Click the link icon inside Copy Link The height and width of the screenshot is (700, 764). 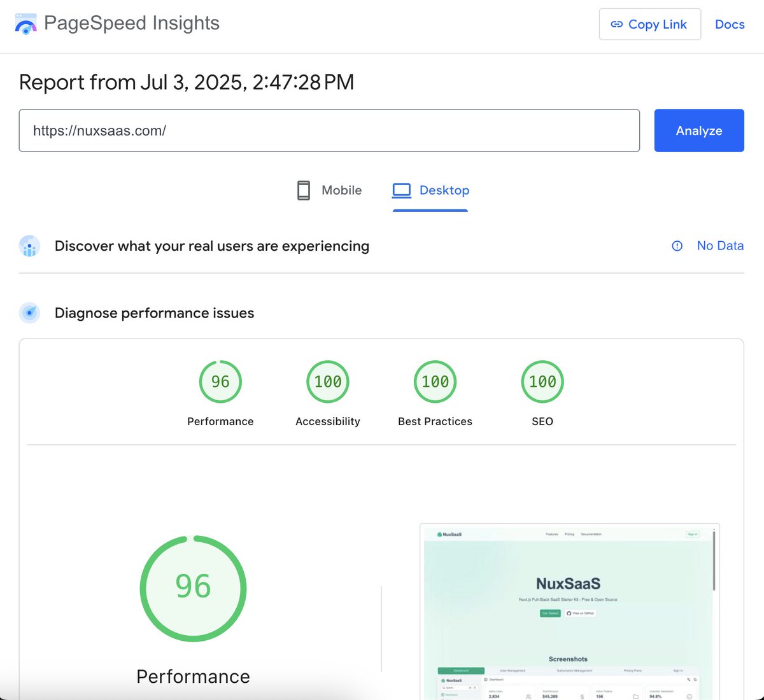[x=616, y=24]
